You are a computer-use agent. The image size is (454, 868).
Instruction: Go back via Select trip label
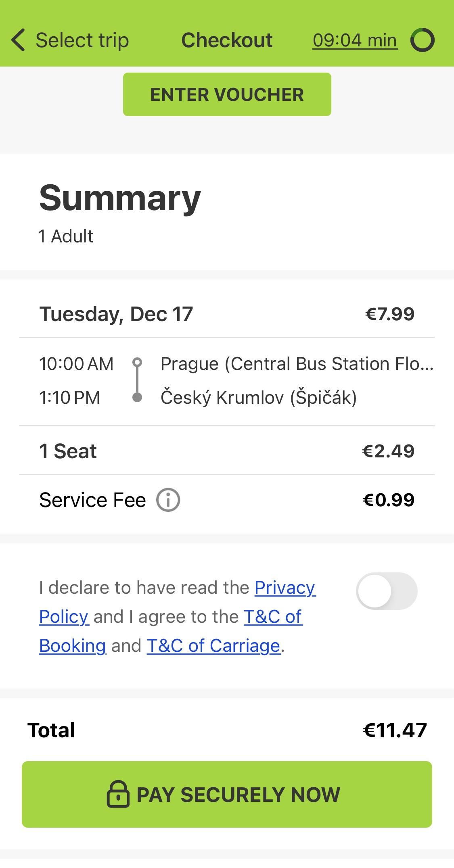pyautogui.click(x=82, y=40)
